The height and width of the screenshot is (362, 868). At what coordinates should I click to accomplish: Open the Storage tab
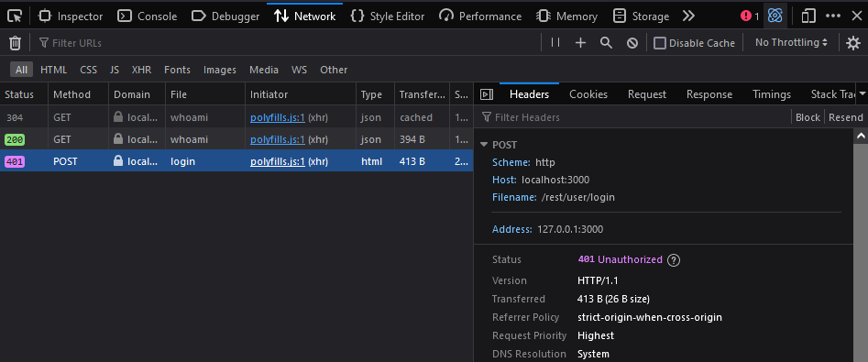click(x=641, y=16)
